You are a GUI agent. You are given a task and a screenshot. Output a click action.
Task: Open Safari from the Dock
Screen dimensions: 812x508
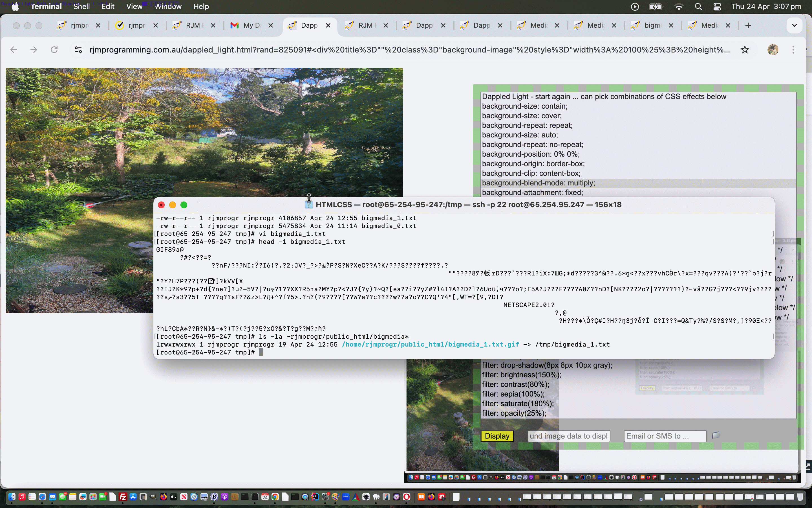point(42,497)
